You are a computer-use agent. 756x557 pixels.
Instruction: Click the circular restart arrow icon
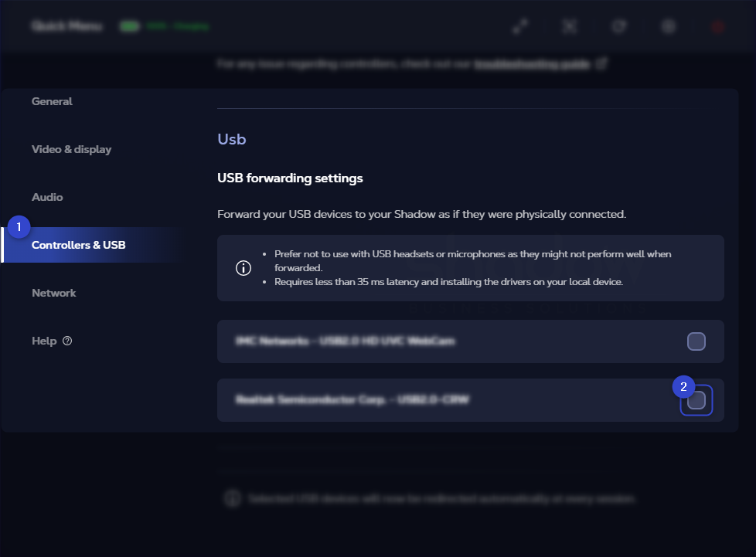pyautogui.click(x=619, y=26)
